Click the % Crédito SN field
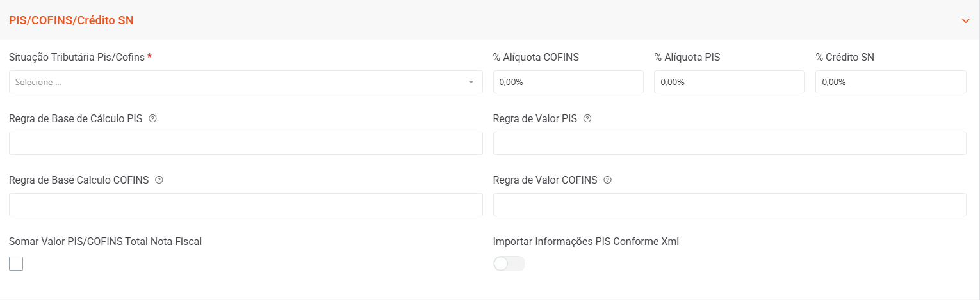Screen dimensions: 980x300 (890, 82)
